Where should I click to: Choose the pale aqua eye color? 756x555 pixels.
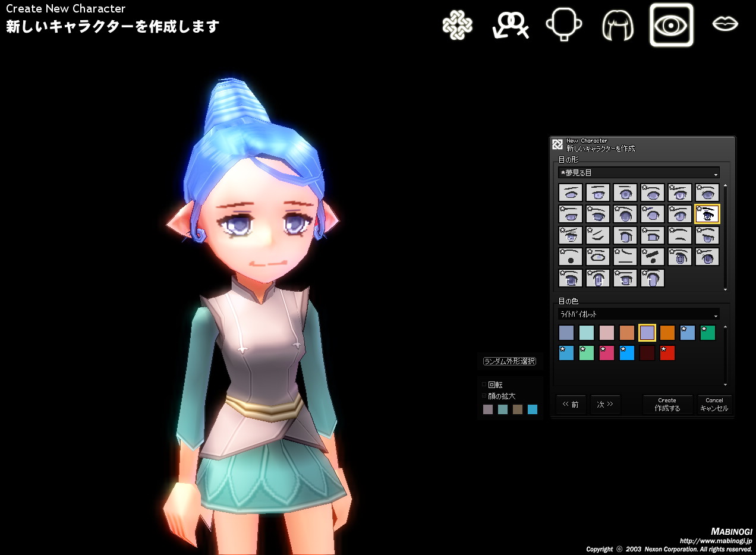(587, 333)
